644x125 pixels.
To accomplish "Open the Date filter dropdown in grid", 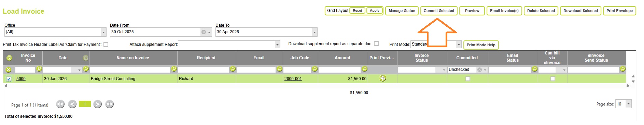I will pyautogui.click(x=79, y=70).
